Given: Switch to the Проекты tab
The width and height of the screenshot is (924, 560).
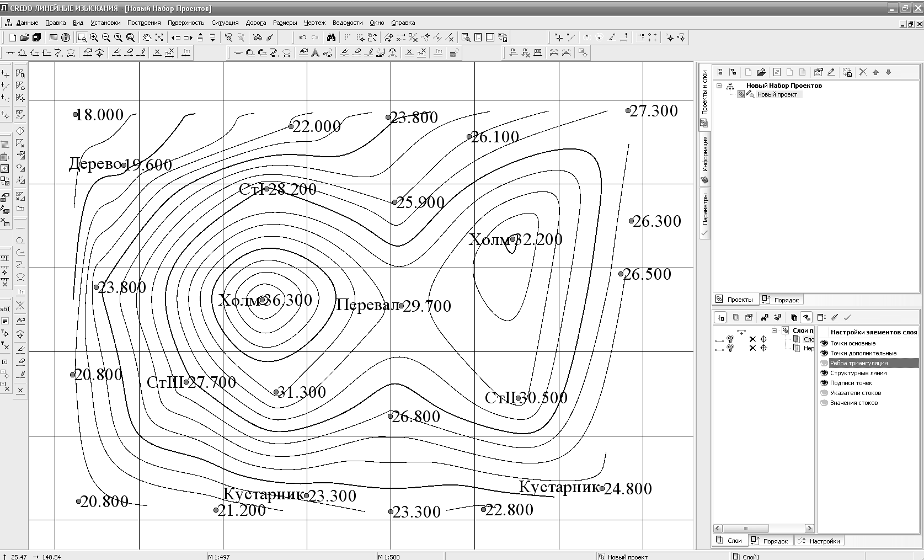Looking at the screenshot, I should (735, 300).
